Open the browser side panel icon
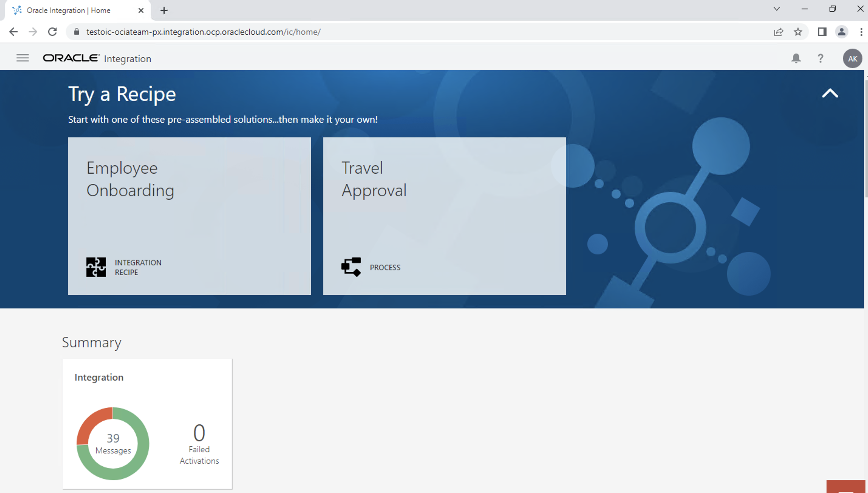The image size is (868, 493). click(822, 32)
